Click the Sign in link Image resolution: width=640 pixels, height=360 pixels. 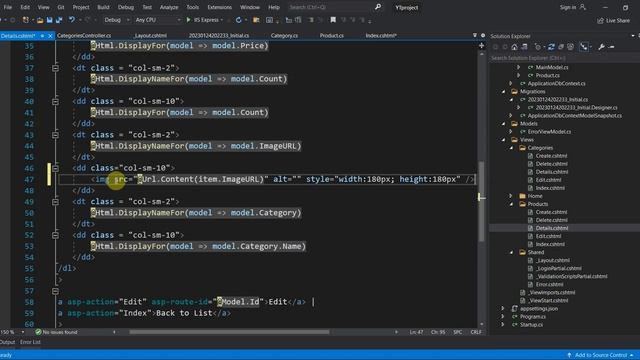(x=568, y=7)
